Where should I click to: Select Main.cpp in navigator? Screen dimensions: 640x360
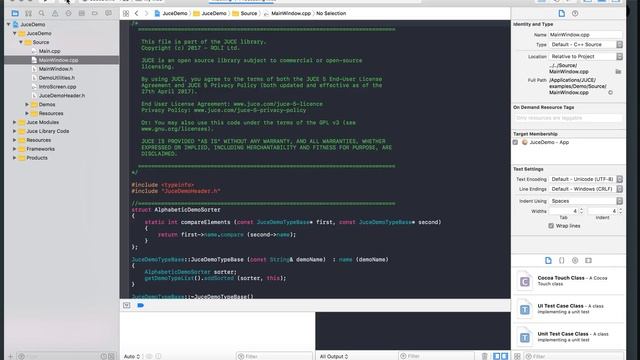click(x=49, y=51)
